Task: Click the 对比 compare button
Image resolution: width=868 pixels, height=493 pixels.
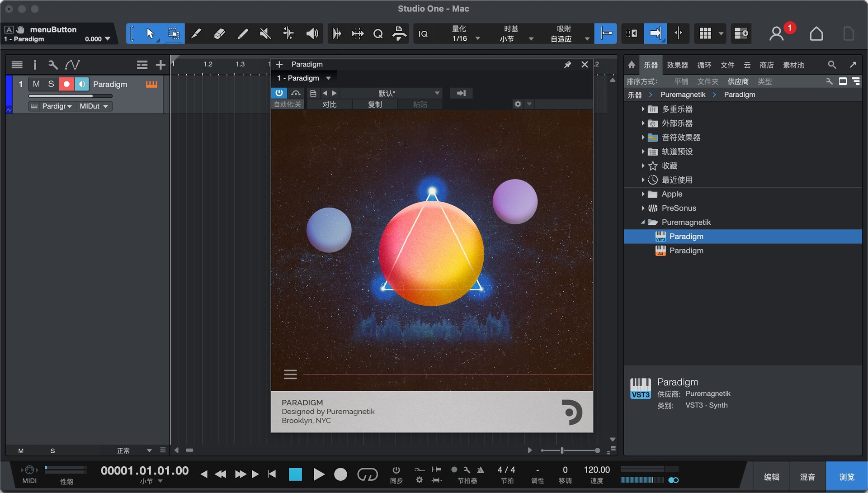Action: click(x=329, y=104)
